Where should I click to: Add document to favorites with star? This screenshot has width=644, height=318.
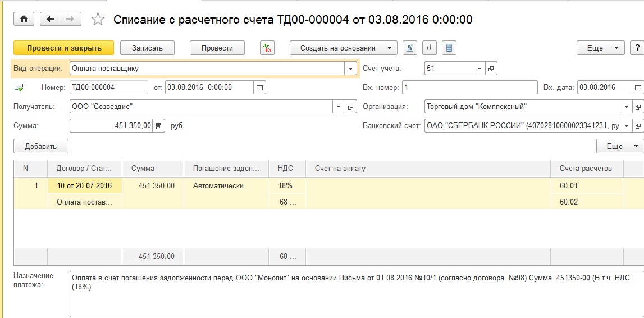97,19
